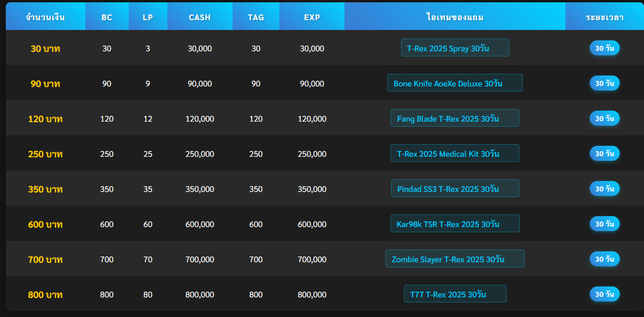Image resolution: width=644 pixels, height=317 pixels.
Task: Open the Fang Blade T-Rex 2025 item
Action: click(455, 119)
